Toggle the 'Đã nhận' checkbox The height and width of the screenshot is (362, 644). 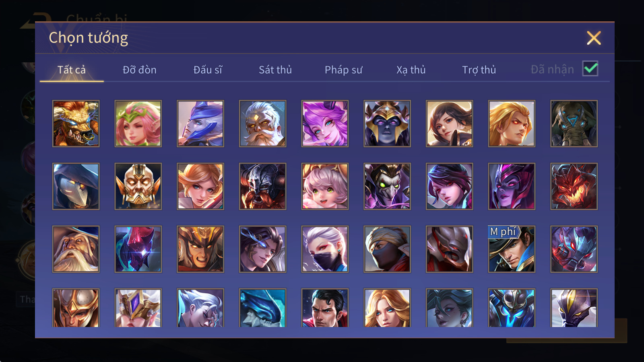pos(590,69)
